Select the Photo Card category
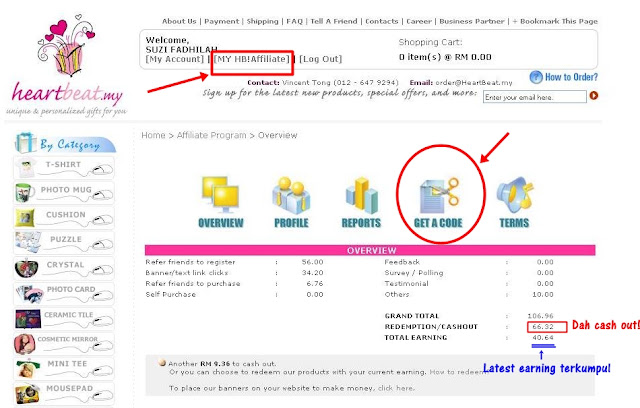Viewport: 640px width, 408px height. pos(64,293)
